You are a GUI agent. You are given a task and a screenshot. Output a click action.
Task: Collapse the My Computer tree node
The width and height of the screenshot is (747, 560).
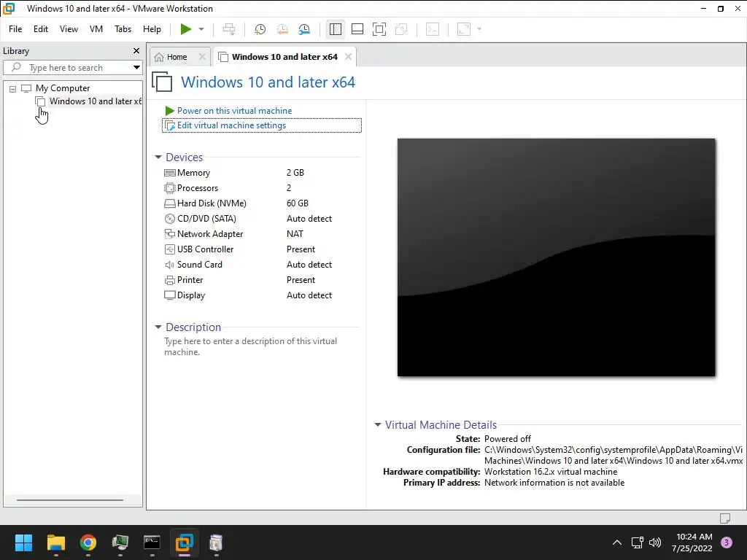click(x=13, y=88)
